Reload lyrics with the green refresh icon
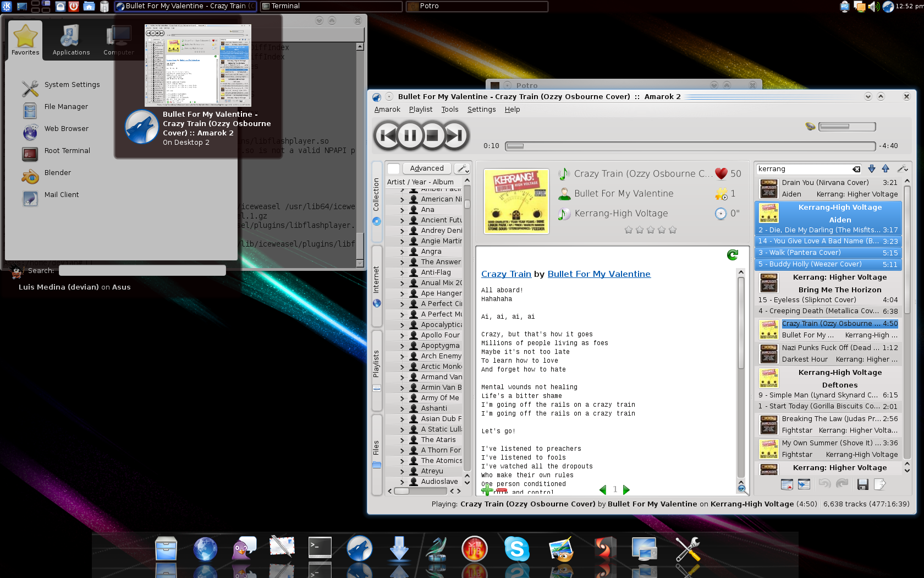The image size is (924, 578). pos(733,254)
